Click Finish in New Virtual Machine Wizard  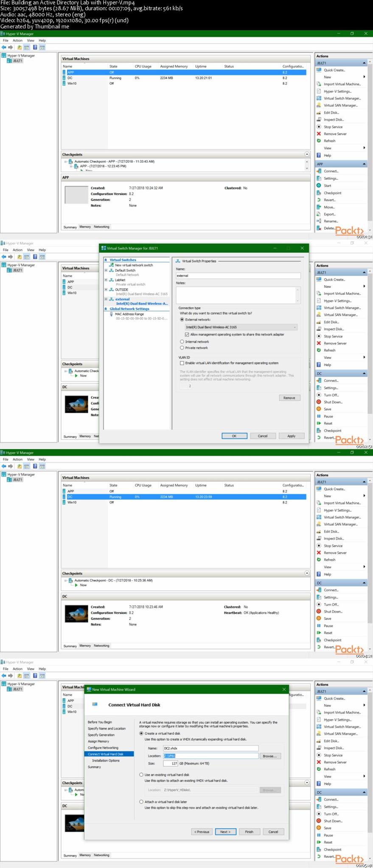[x=249, y=832]
